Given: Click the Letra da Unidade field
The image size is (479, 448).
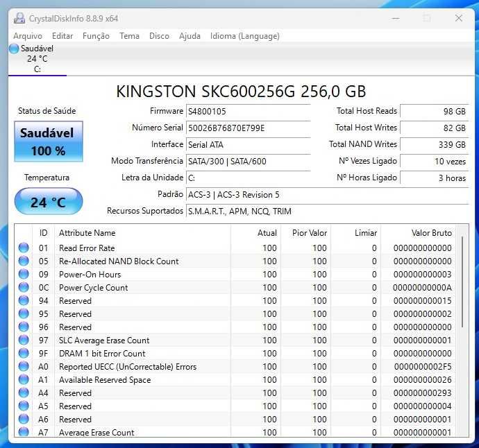Looking at the screenshot, I should point(248,178).
